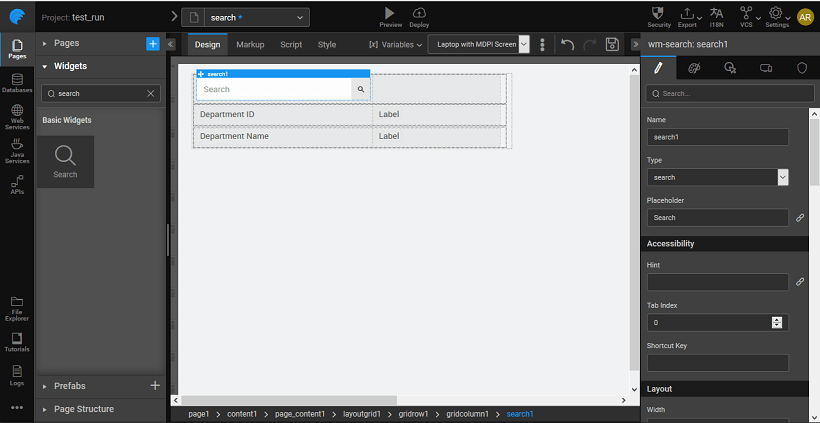The height and width of the screenshot is (423, 820).
Task: Bind the Placeholder property via link icon
Action: 800,217
